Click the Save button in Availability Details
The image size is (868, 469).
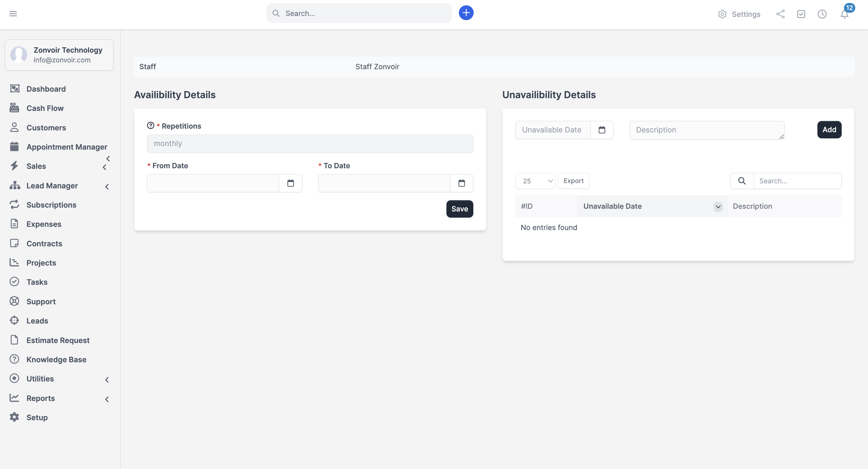[460, 208]
